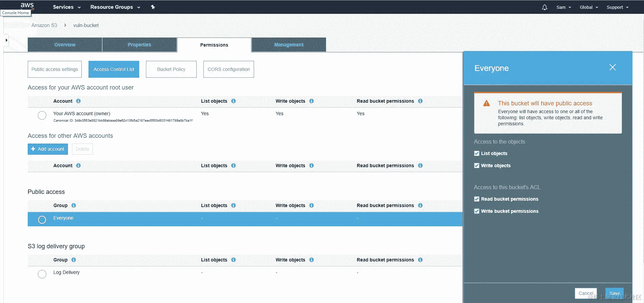This screenshot has width=644, height=303.
Task: Uncheck Read bucket permissions checkbox
Action: point(477,199)
